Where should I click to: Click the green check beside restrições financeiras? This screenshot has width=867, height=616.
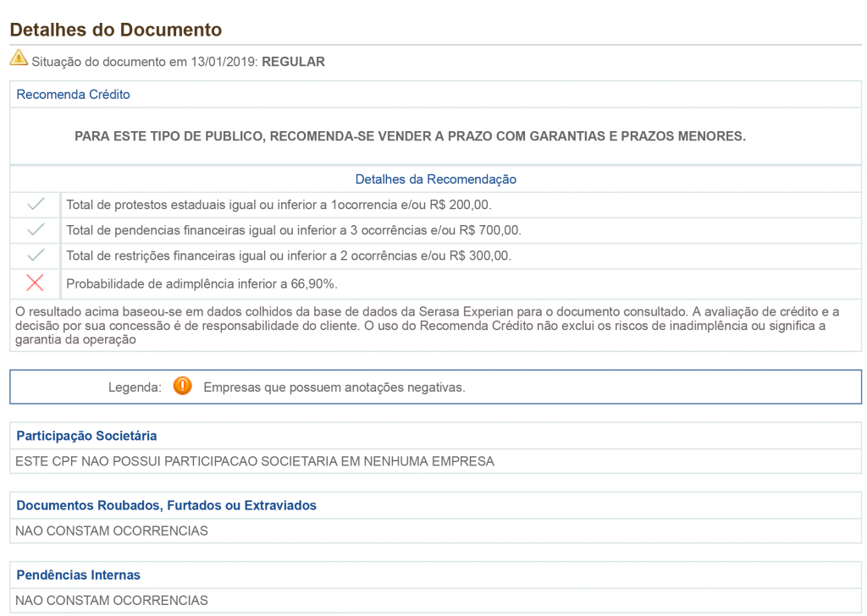(x=36, y=255)
